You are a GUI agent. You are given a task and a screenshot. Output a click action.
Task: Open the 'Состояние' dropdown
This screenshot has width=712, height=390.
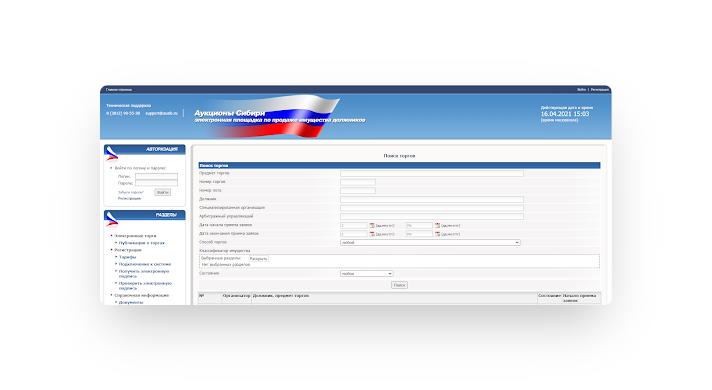click(x=366, y=274)
